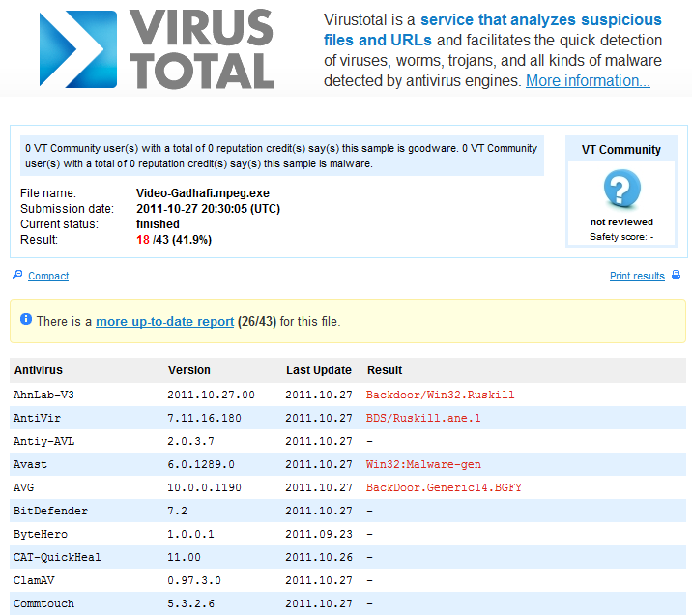The width and height of the screenshot is (692, 616).
Task: Click the Result column header
Action: 385,370
